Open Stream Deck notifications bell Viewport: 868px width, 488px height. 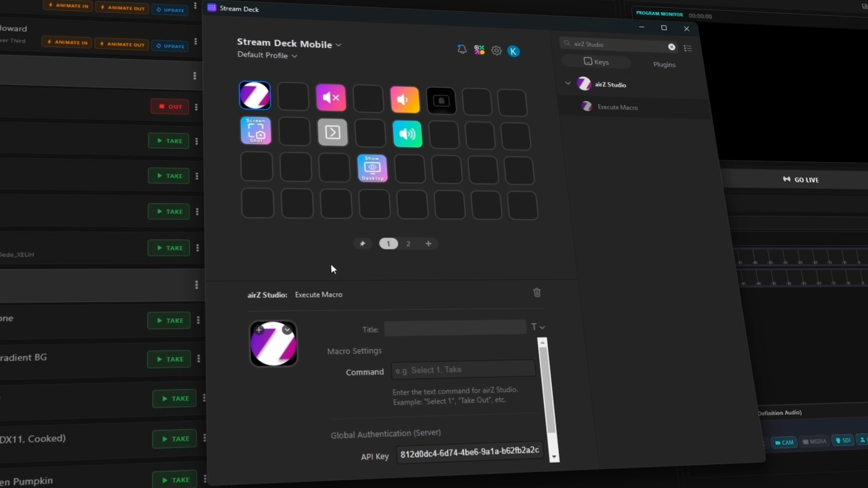462,49
